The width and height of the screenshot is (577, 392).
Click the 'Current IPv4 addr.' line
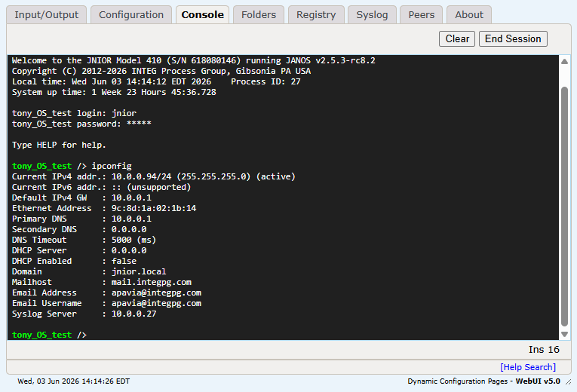click(153, 176)
